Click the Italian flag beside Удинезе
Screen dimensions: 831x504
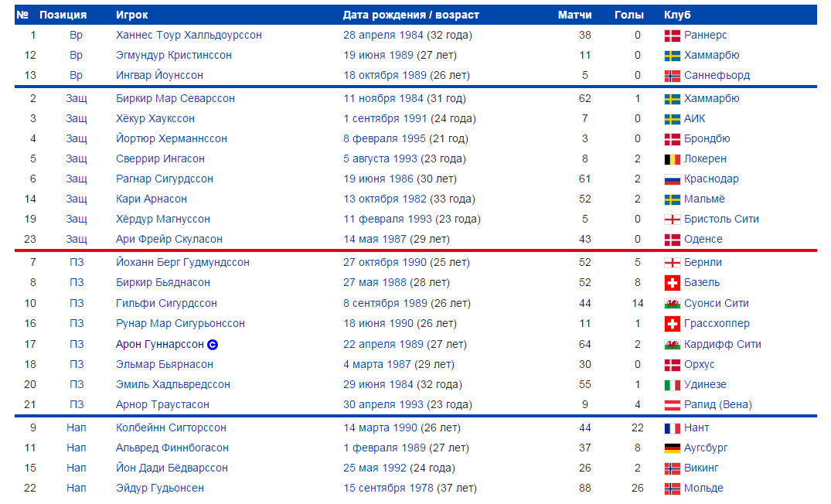pos(672,385)
